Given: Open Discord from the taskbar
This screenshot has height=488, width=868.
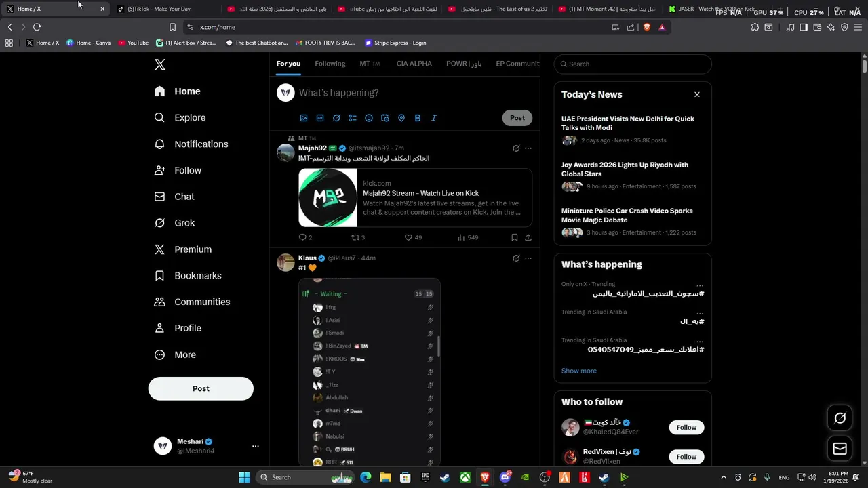Looking at the screenshot, I should pos(505,477).
